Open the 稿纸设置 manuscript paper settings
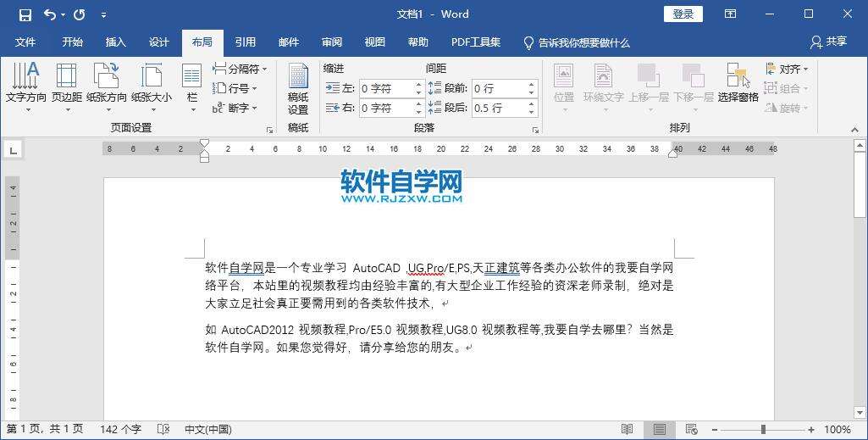 [298, 89]
